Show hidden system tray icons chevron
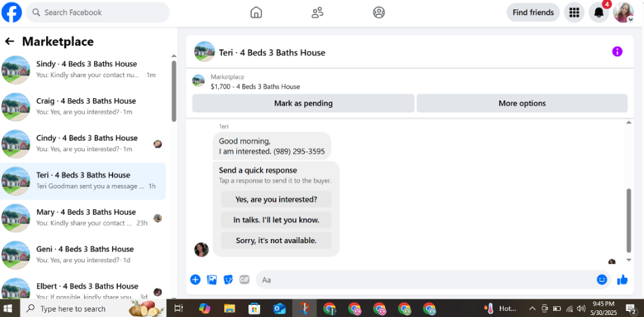644x317 pixels. point(532,308)
